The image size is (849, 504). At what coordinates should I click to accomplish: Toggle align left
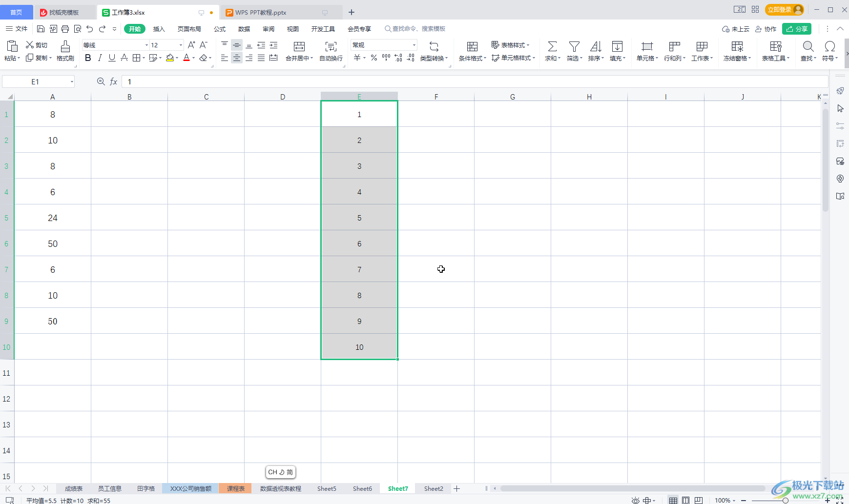[x=225, y=58]
